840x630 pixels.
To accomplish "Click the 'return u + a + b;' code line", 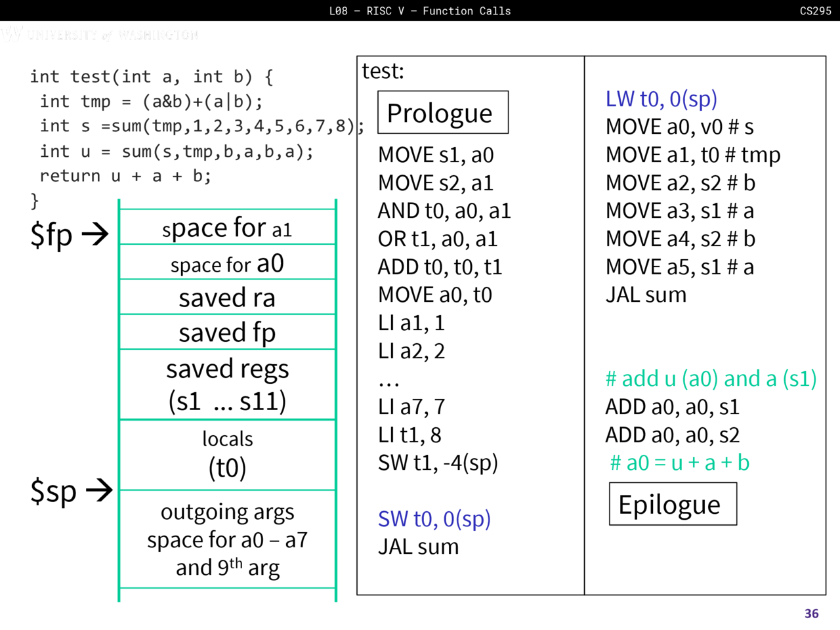I will click(x=125, y=176).
